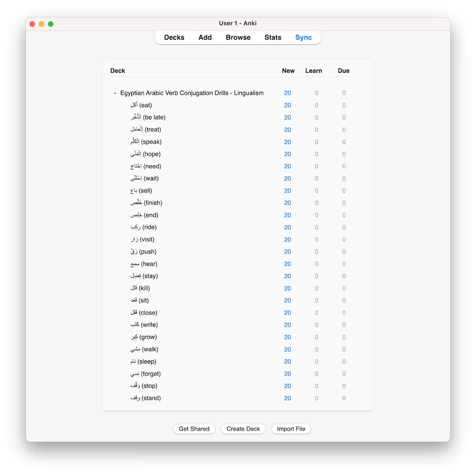Open the Browse card browser
Viewport: 476px width, 476px height.
click(238, 37)
